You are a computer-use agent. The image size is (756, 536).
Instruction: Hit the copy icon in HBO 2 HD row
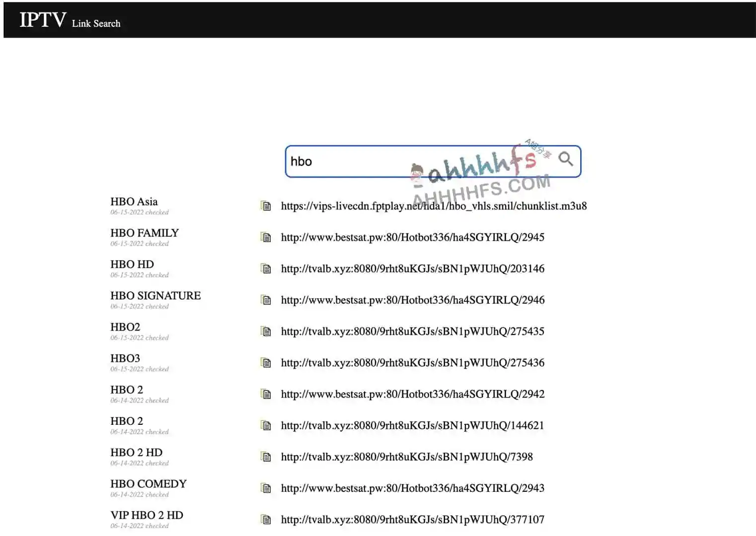[266, 457]
